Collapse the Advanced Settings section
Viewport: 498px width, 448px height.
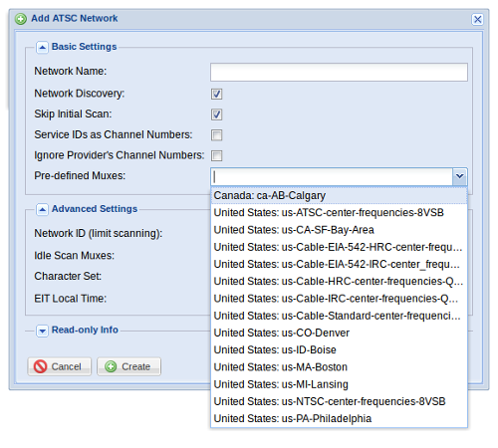pos(42,209)
